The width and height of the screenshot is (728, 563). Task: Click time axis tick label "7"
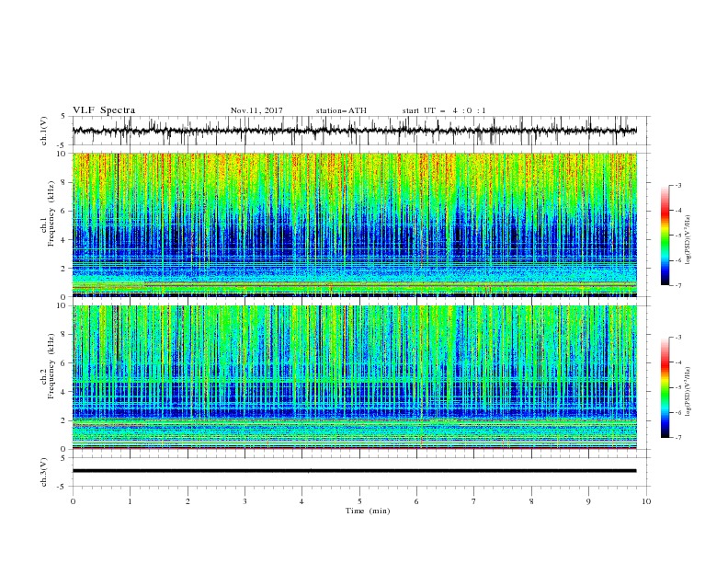(x=474, y=501)
